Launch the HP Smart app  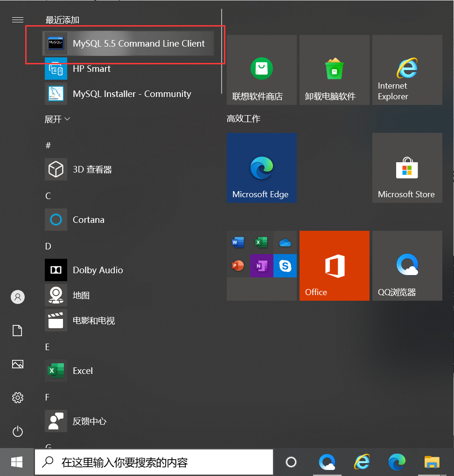[128, 69]
